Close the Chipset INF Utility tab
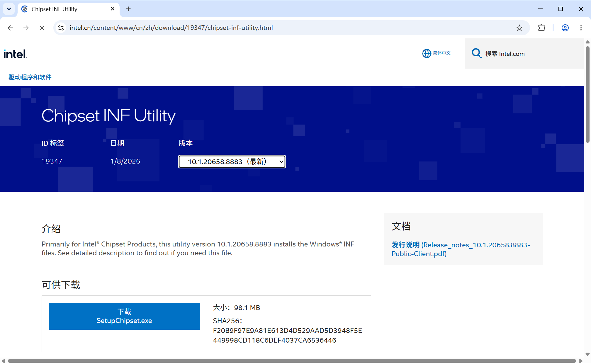 click(x=113, y=9)
